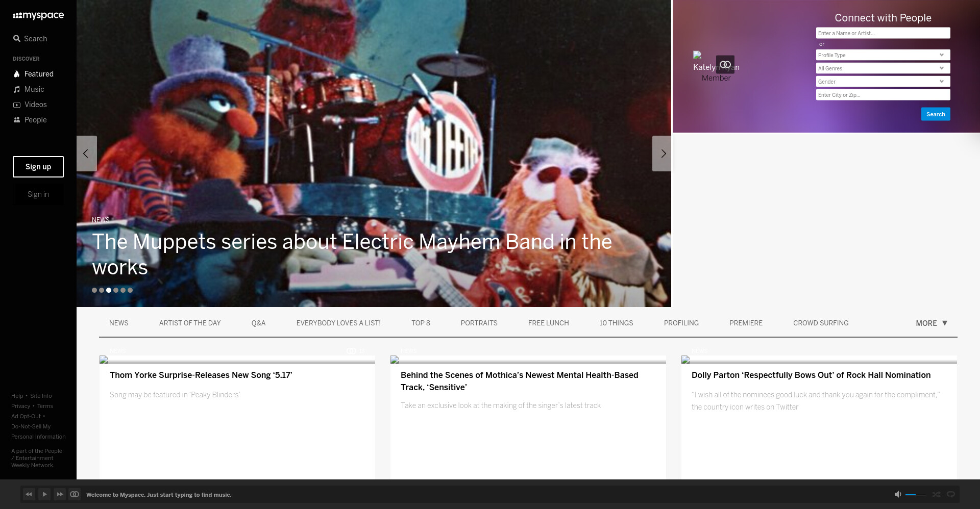Switch to the CROWD SURFING tab
Viewport: 980px width, 509px height.
(x=821, y=323)
